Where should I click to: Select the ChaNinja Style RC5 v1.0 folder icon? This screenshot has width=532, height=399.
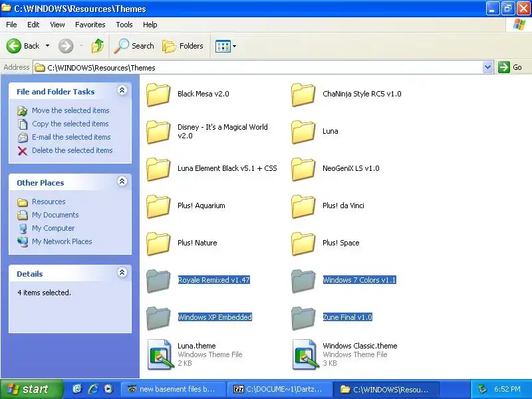click(304, 94)
